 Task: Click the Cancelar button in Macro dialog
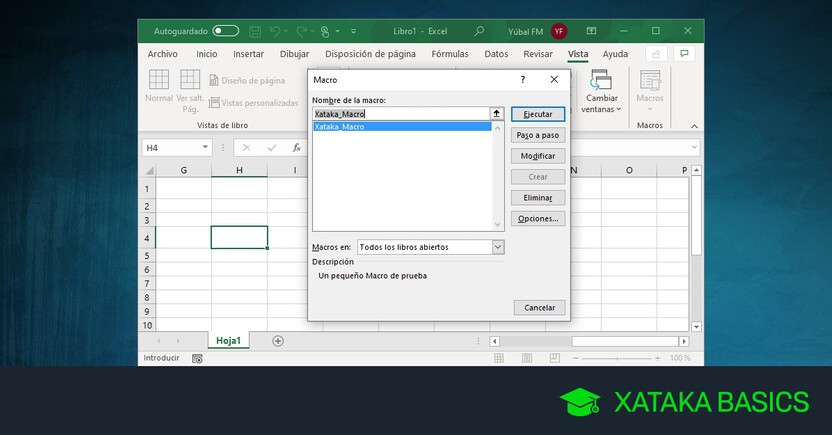tap(539, 308)
